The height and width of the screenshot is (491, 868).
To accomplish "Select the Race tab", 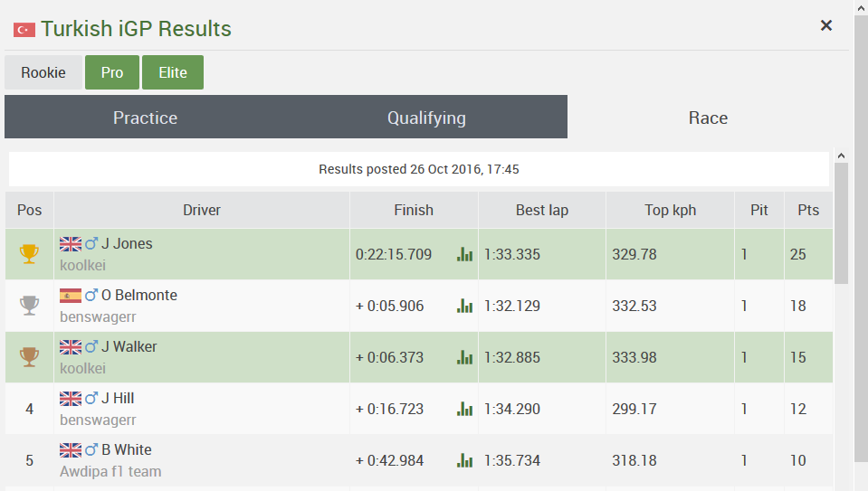I will pyautogui.click(x=708, y=118).
